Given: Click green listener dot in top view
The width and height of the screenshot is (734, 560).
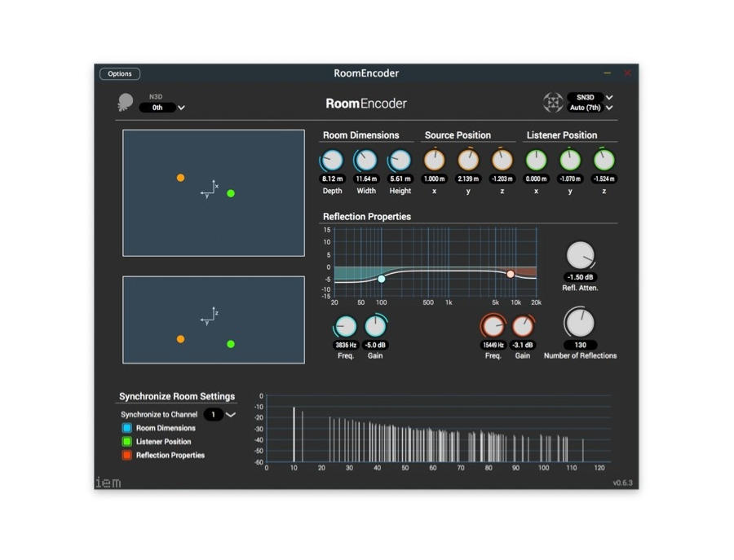Looking at the screenshot, I should pyautogui.click(x=231, y=193).
